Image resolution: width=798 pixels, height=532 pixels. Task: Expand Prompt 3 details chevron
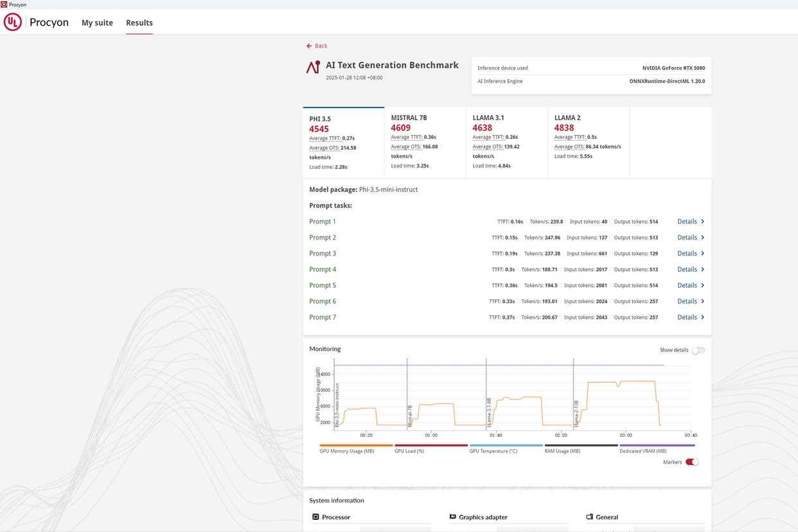703,254
